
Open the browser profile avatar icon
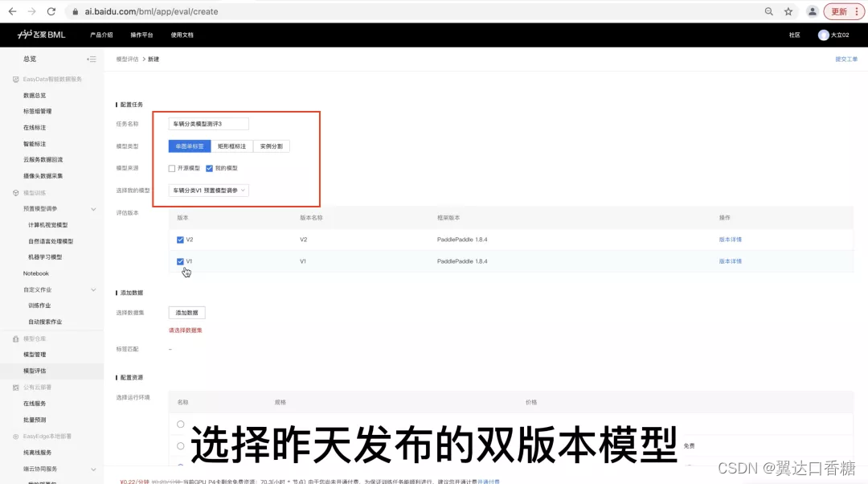click(812, 11)
